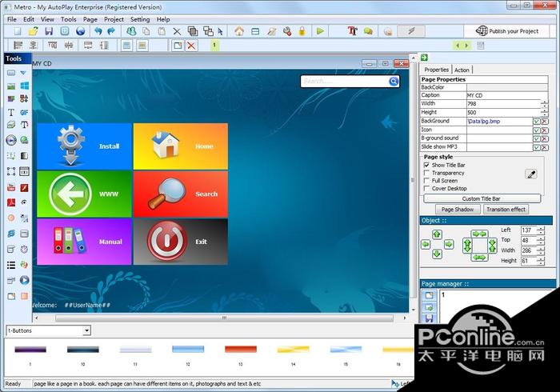Click the red X delete page icon
Screen dimensions: 560x392
pos(191,46)
